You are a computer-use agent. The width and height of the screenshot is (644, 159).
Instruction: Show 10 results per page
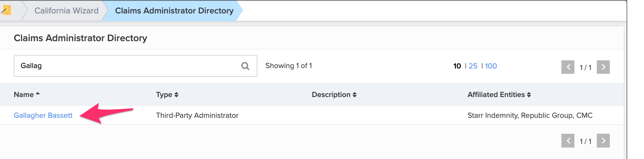(x=457, y=66)
